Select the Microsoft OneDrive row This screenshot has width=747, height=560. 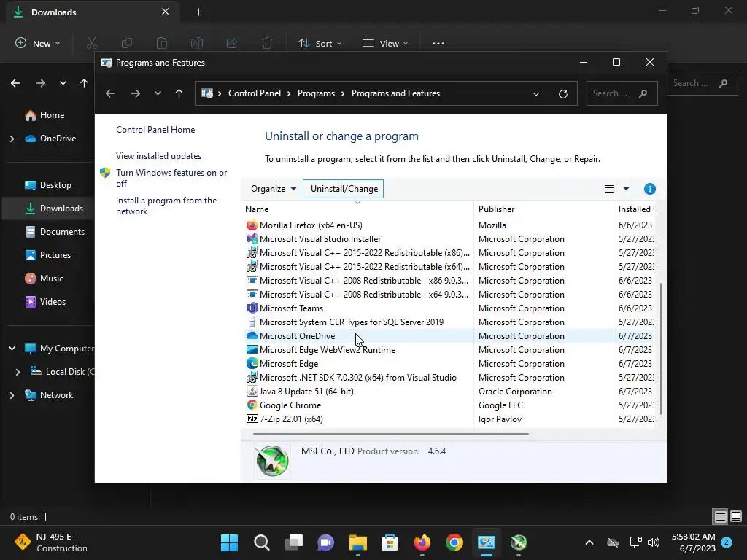click(x=449, y=335)
